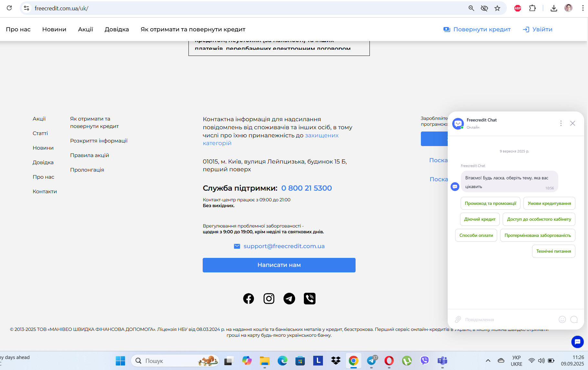Open the Telegram social icon
Viewport: 588px width, 370px height.
[x=289, y=299]
